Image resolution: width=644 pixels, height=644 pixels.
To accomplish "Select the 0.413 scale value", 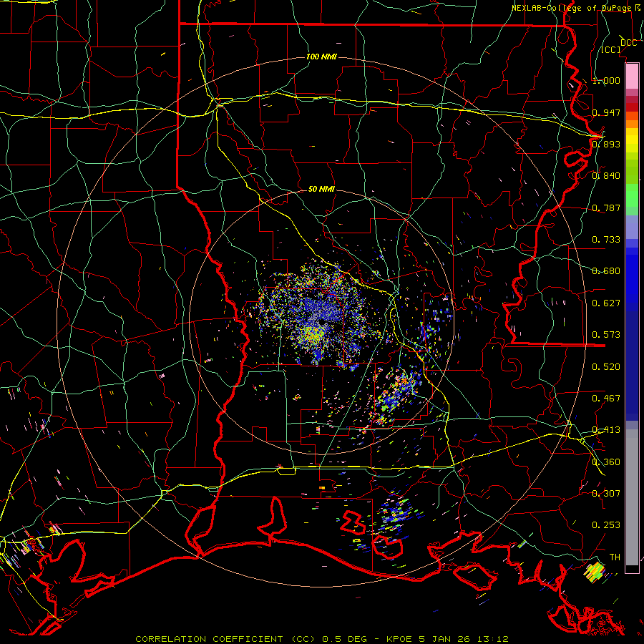I will pyautogui.click(x=606, y=430).
